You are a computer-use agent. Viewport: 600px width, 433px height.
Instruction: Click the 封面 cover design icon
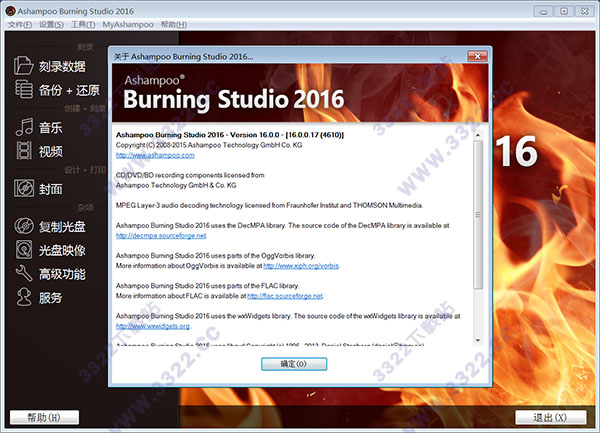[24, 188]
